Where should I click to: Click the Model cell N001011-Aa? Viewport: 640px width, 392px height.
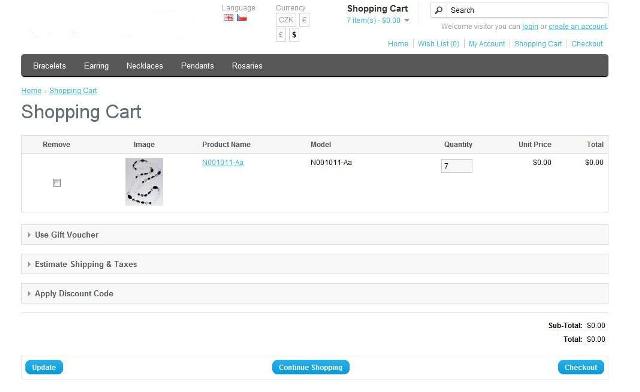[x=331, y=163]
